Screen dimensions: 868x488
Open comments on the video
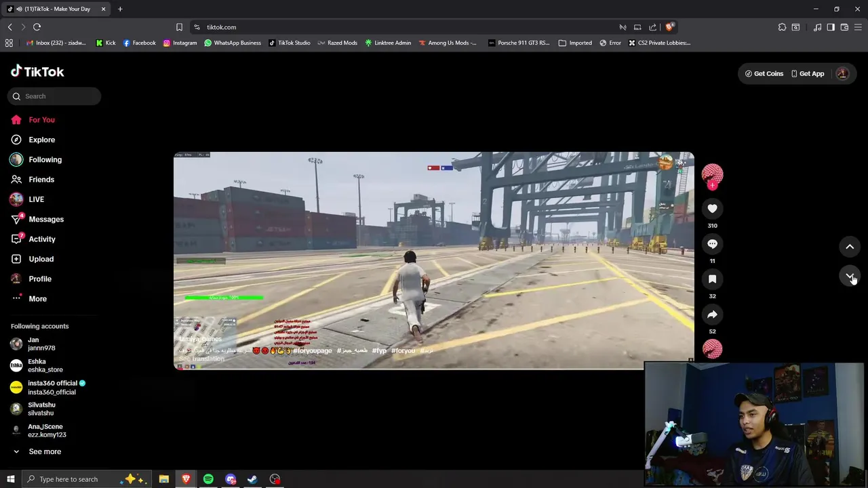[712, 244]
